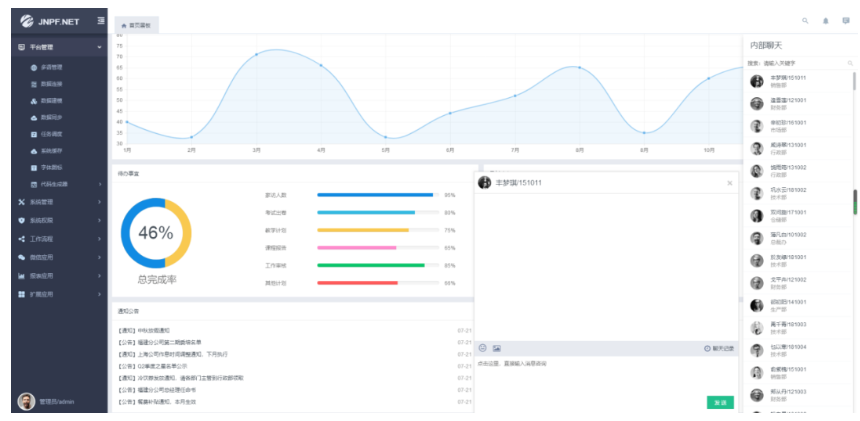
Task: Collapse the sidebar with the hamburger icon
Action: [x=101, y=21]
